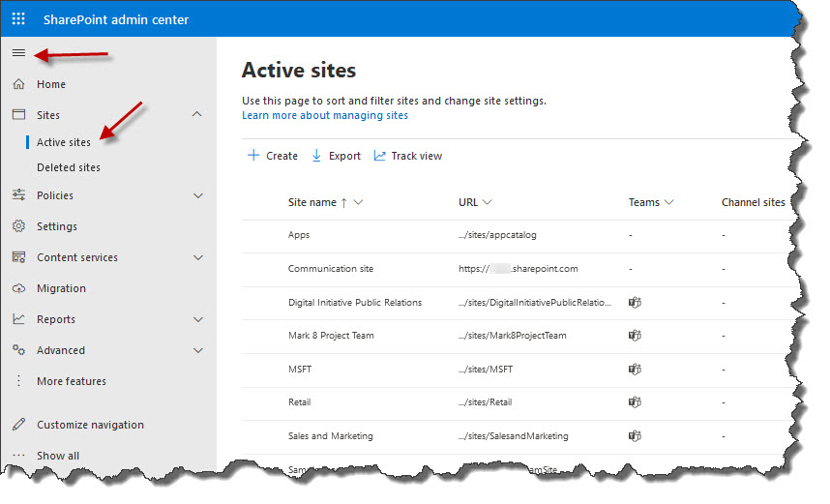Select Active sites in navigation
Viewport: 830px width, 504px height.
click(64, 142)
